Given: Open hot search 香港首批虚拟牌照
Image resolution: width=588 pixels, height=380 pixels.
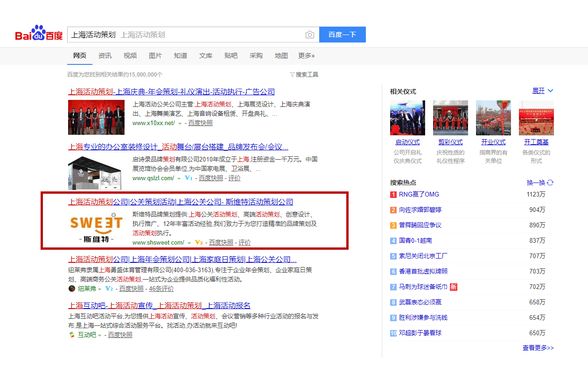Looking at the screenshot, I should pos(423,272).
